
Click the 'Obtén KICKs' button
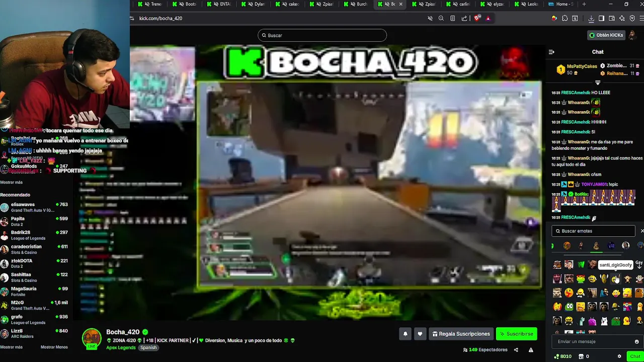point(606,35)
